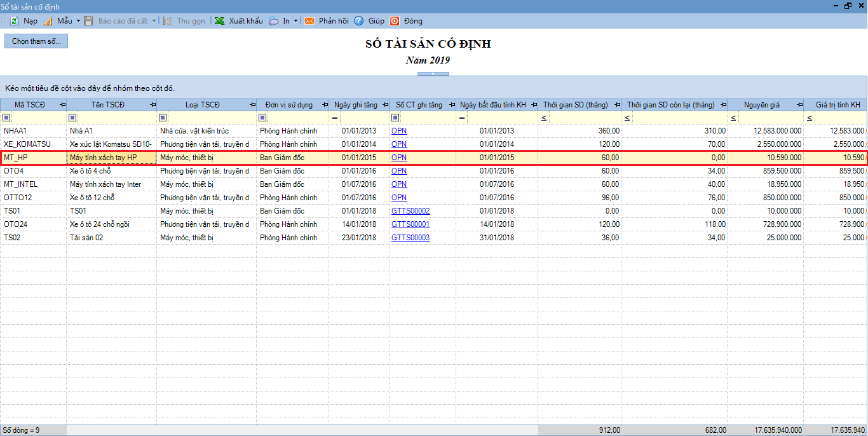
Task: Open voucher link GTTS00003
Action: (x=410, y=238)
